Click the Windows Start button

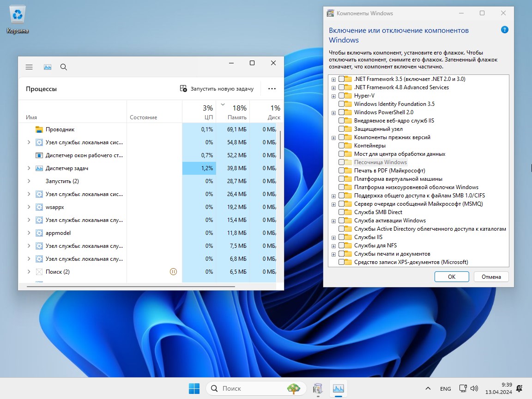194,388
